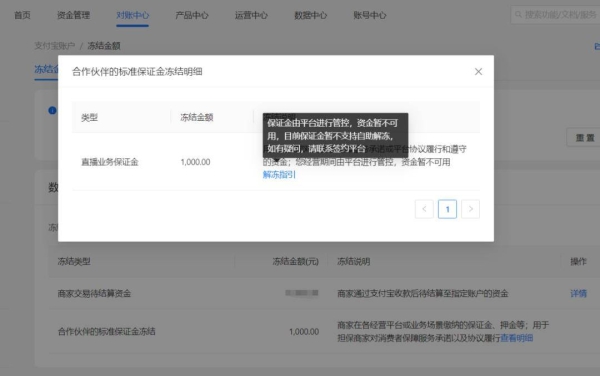Click the dark tooltip about 保证金 platform control

pos(335,135)
